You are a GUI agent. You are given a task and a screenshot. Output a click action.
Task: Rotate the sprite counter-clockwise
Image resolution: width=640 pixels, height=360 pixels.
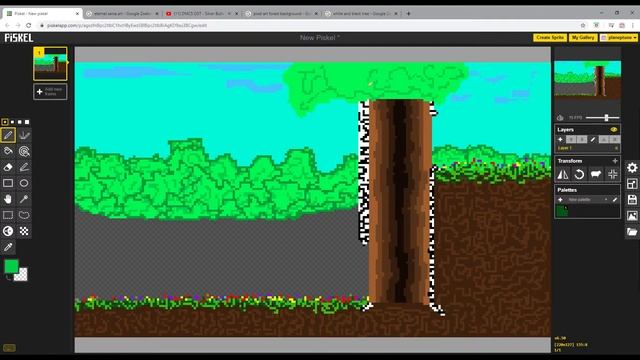pyautogui.click(x=579, y=174)
